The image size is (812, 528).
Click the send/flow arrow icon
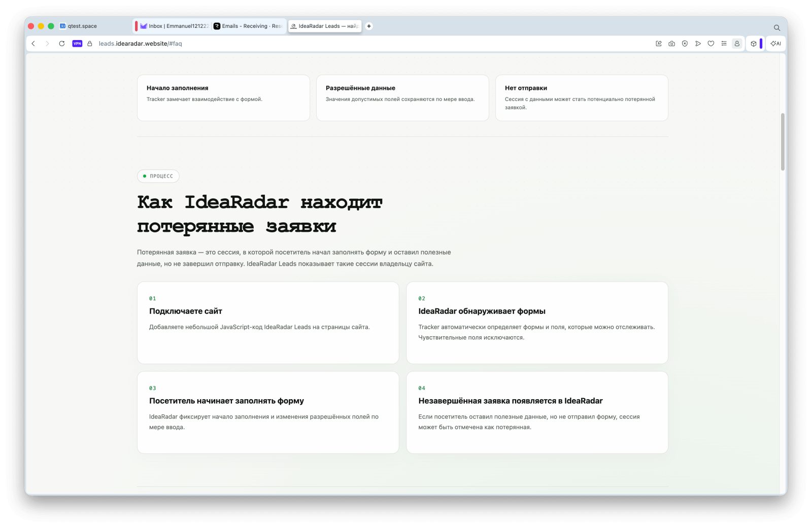698,44
